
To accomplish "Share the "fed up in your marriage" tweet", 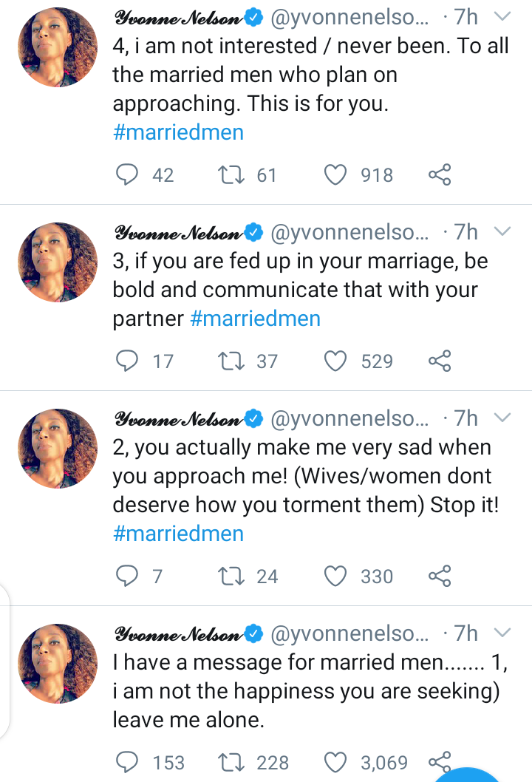I will click(440, 361).
